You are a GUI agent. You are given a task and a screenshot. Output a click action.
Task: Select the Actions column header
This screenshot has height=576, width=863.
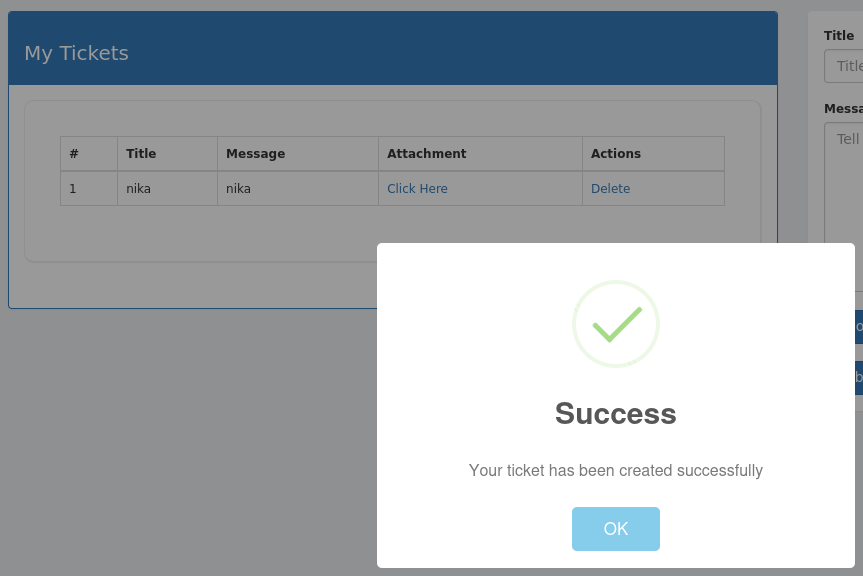coord(614,153)
